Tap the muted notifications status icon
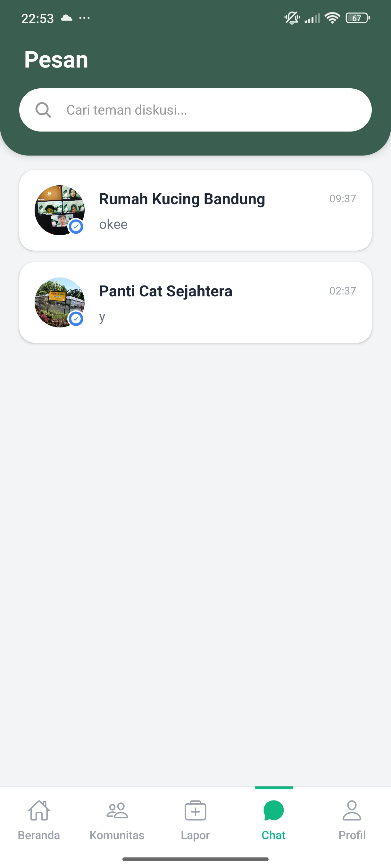391x868 pixels. (292, 18)
